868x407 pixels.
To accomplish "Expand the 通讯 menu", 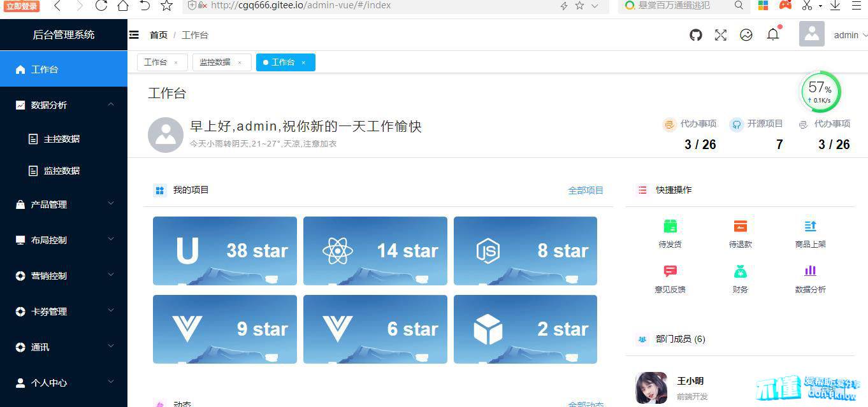I will [64, 347].
